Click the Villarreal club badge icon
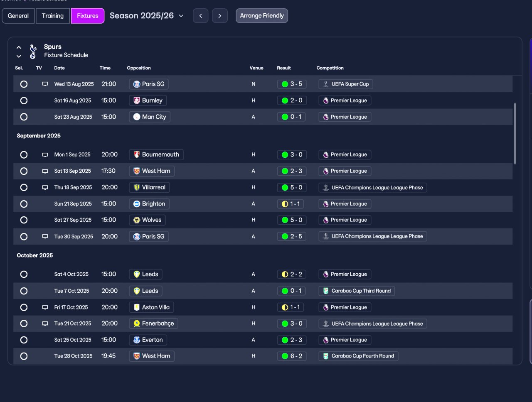532x402 pixels. coord(137,188)
